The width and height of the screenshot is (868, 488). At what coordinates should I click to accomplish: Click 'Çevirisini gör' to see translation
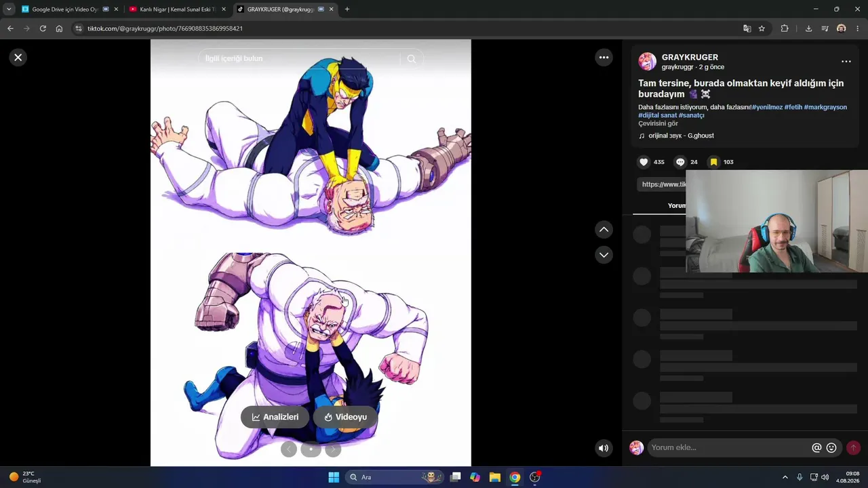click(x=658, y=123)
